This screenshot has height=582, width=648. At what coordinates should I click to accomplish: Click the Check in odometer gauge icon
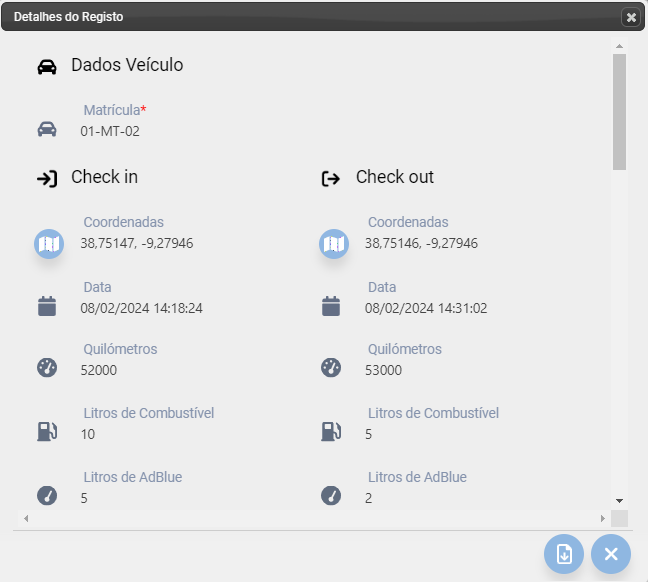click(x=47, y=367)
